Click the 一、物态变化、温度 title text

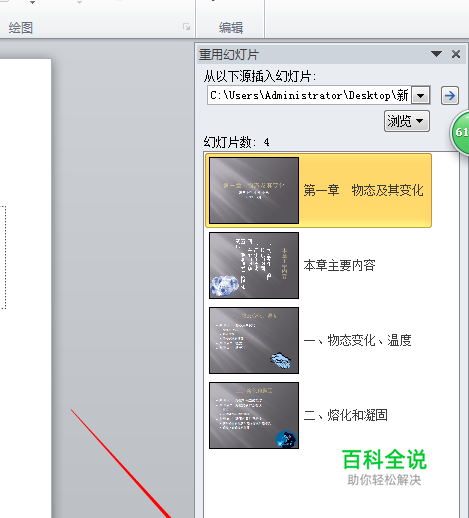(358, 340)
